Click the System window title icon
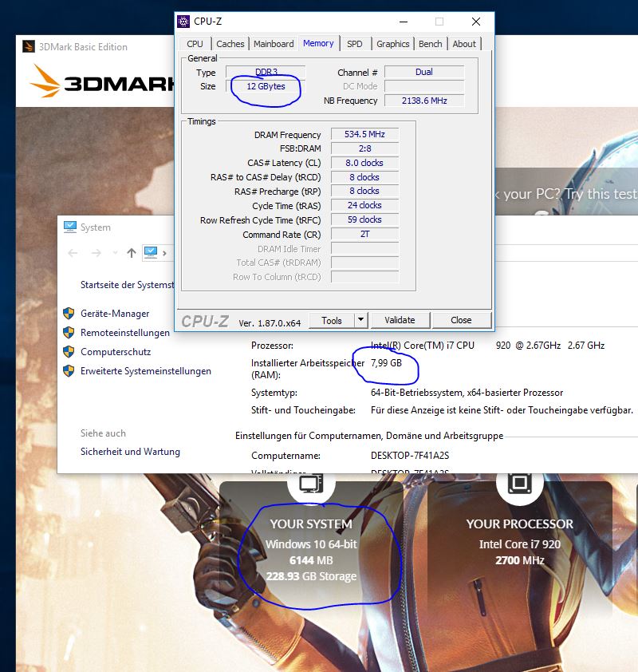The image size is (638, 672). (x=70, y=227)
